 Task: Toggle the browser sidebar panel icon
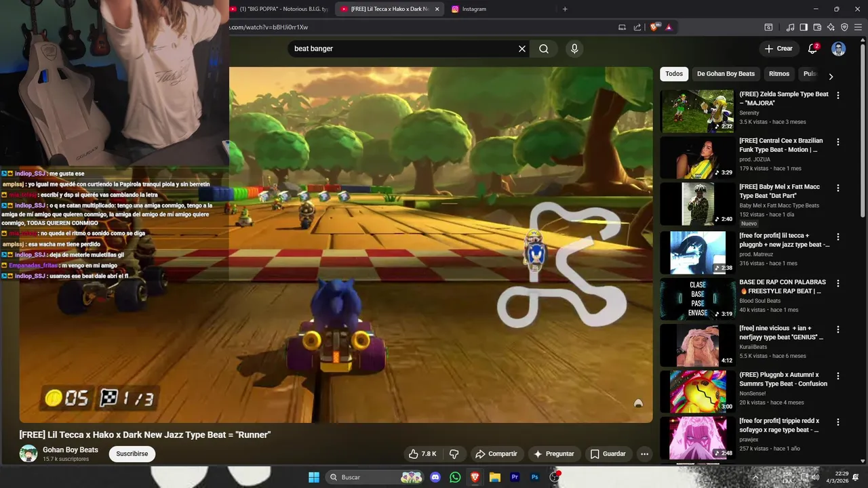click(x=804, y=27)
